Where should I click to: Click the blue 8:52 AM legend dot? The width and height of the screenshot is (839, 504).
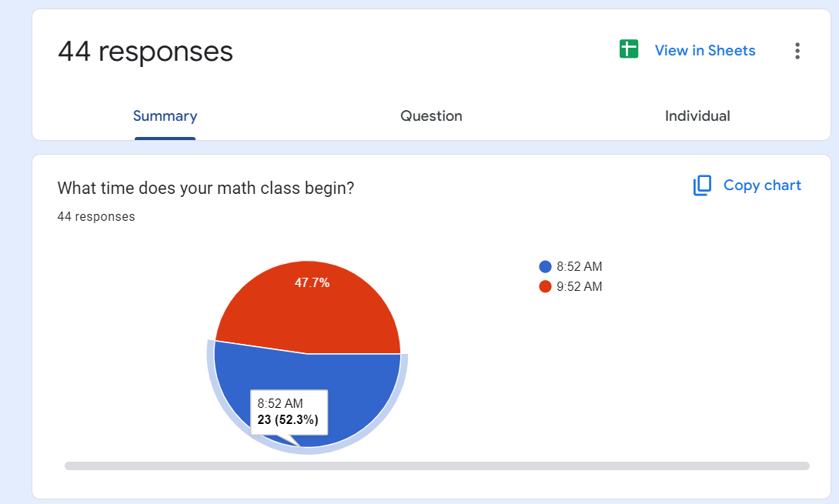pos(545,267)
